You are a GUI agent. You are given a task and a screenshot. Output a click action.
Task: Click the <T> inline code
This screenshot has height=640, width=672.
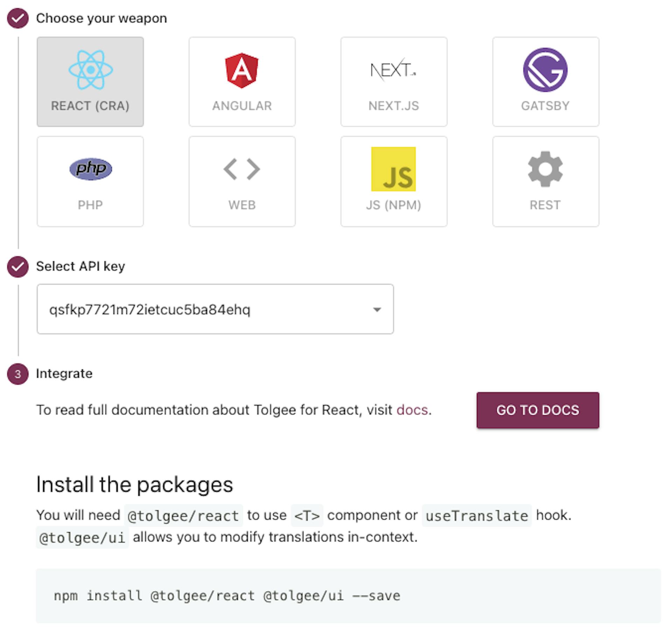[307, 516]
